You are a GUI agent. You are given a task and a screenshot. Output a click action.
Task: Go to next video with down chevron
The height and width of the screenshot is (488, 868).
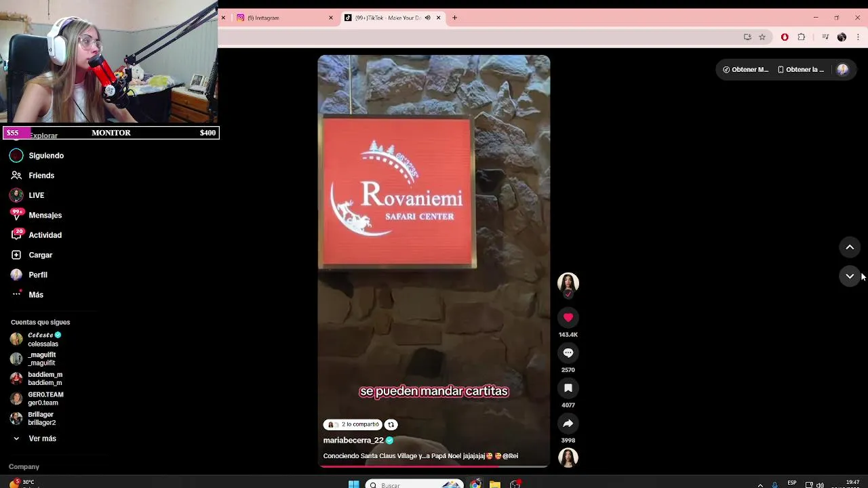coord(850,276)
